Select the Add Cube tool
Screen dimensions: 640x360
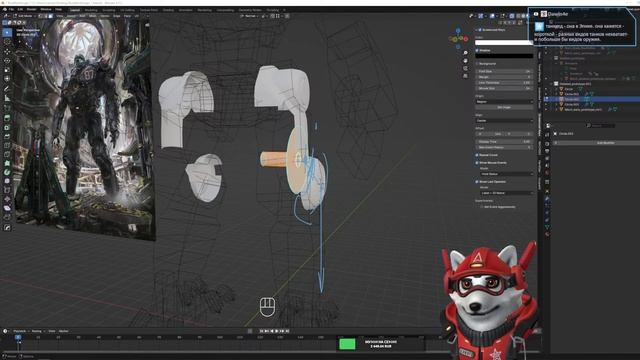click(x=7, y=108)
